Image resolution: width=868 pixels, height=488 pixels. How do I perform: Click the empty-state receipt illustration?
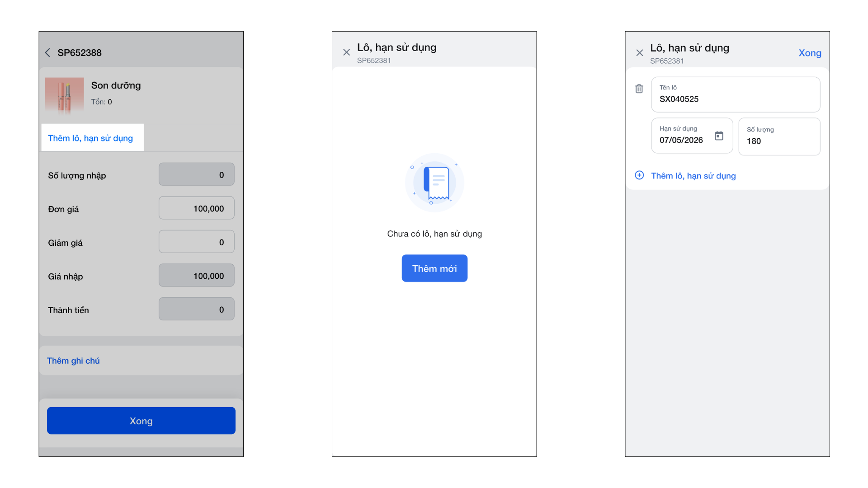coord(434,183)
